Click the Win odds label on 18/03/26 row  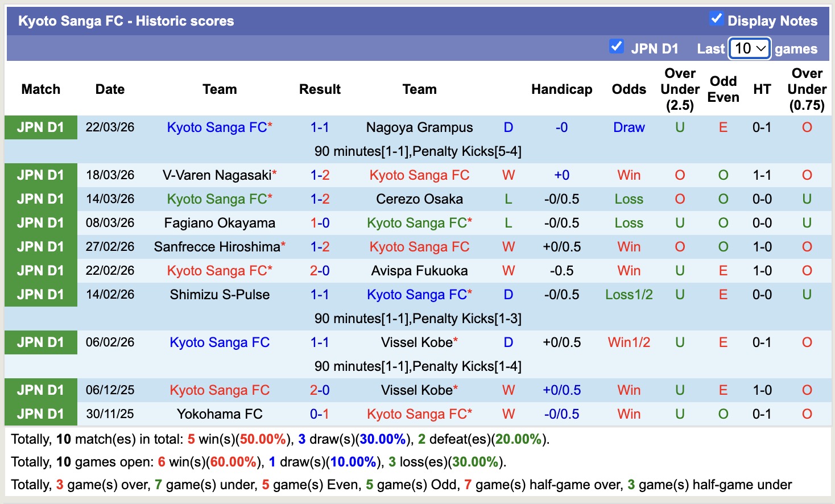coord(629,175)
